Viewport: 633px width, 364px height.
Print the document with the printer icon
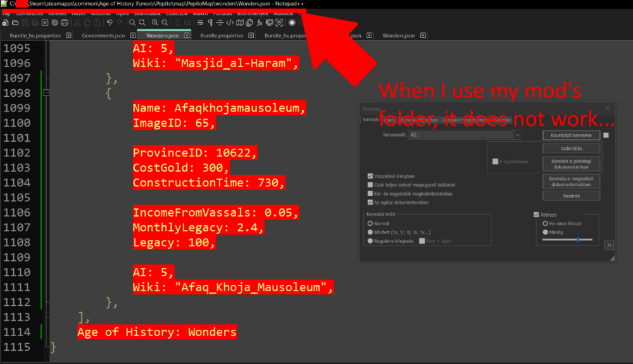click(65, 23)
